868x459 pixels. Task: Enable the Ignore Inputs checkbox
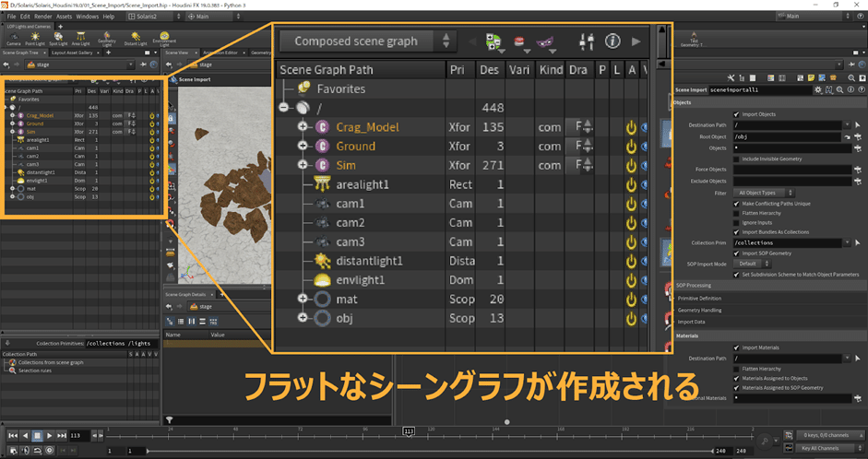(x=736, y=222)
